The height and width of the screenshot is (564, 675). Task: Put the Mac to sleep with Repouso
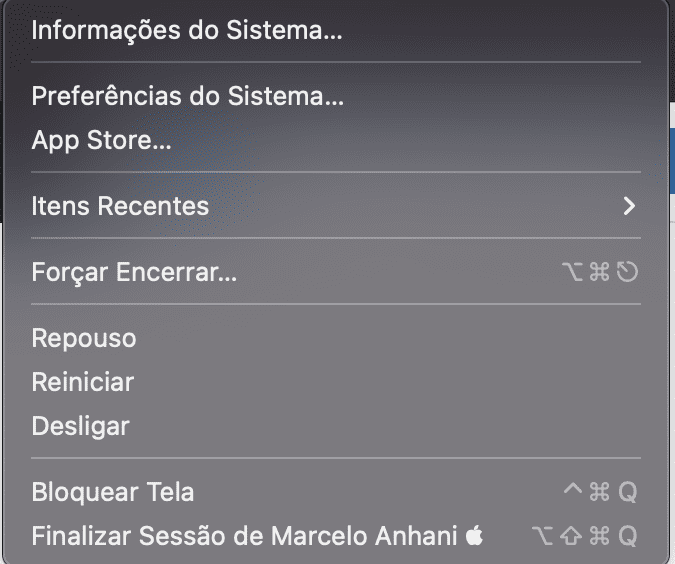84,338
